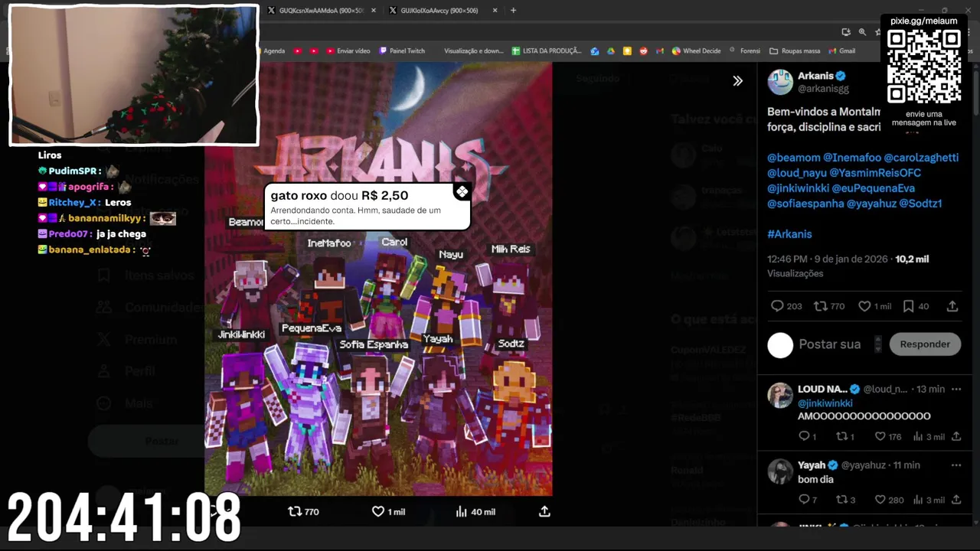Dismiss the gato roxo donation popup icon
Image resolution: width=980 pixels, height=551 pixels.
tap(462, 191)
